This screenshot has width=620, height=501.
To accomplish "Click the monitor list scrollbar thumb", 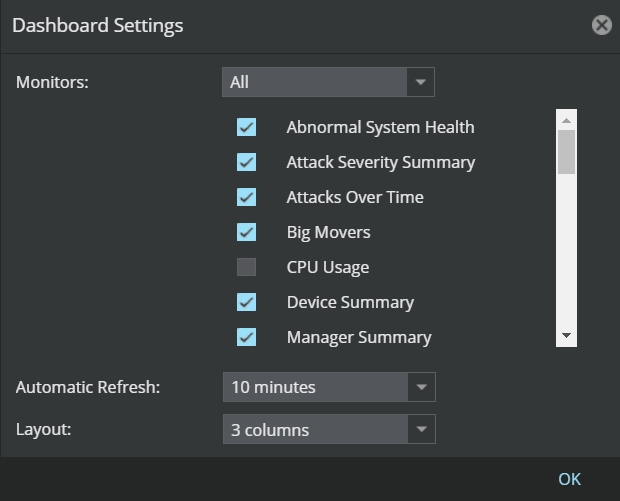I will [566, 152].
